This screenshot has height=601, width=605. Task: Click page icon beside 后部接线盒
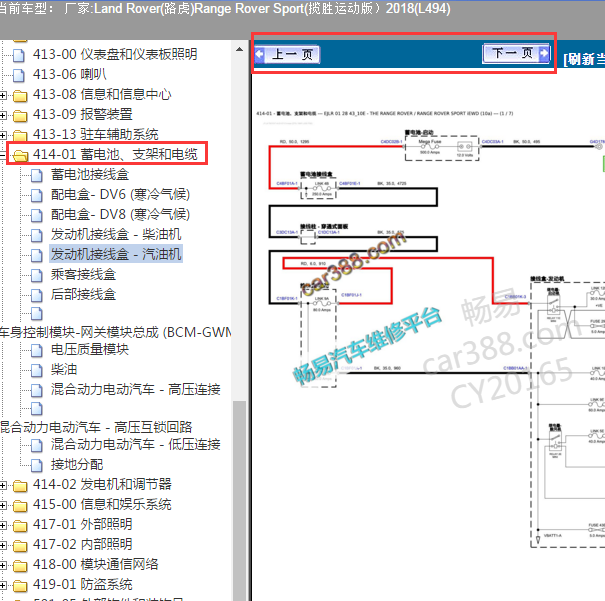[x=37, y=296]
